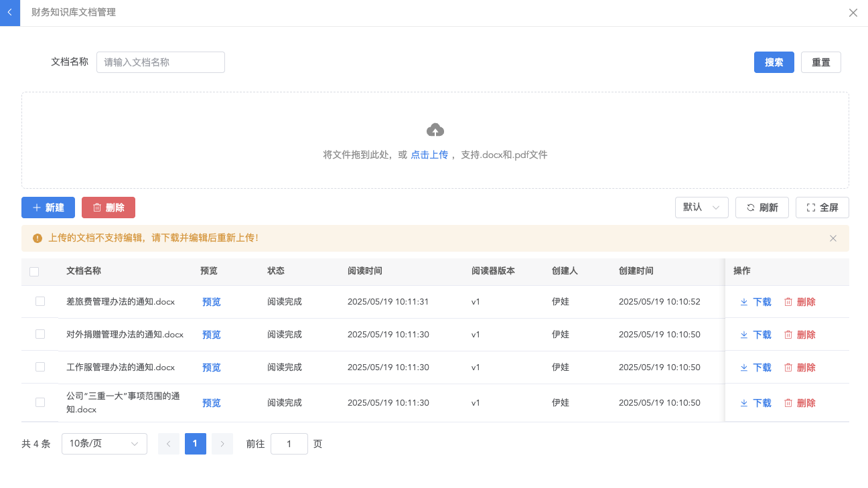Click the 创建时间 column header
868x488 pixels.
coord(636,271)
